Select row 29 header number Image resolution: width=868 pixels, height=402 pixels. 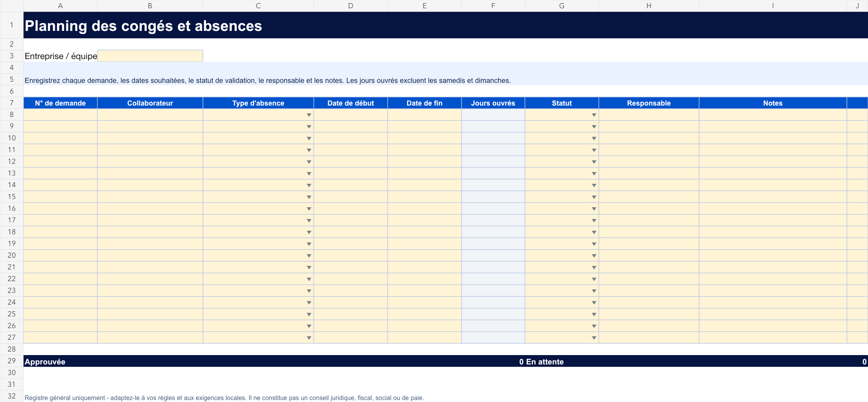tap(12, 361)
